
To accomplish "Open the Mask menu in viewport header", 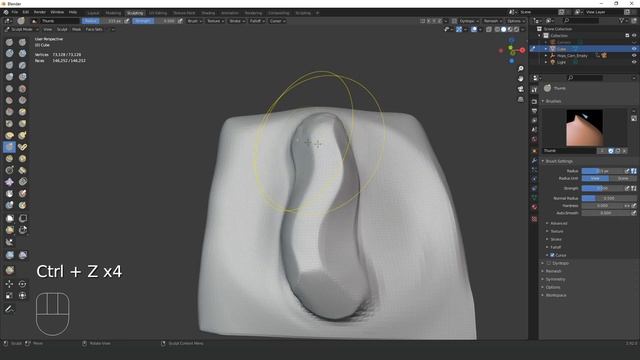I will [x=76, y=29].
